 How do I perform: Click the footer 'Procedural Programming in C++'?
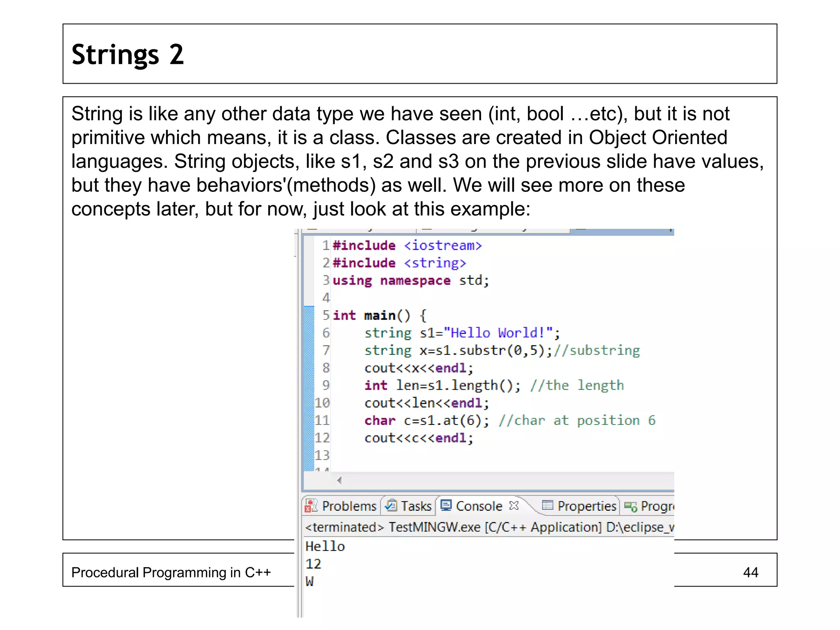171,572
